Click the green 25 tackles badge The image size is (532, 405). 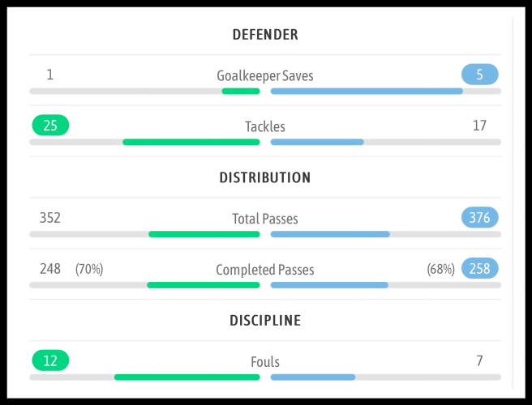tap(50, 126)
